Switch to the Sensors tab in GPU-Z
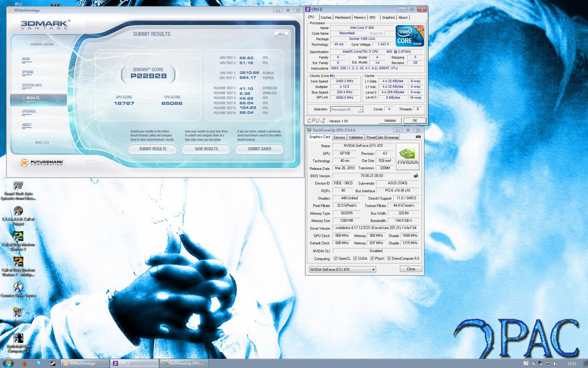The height and width of the screenshot is (368, 588). (x=339, y=137)
